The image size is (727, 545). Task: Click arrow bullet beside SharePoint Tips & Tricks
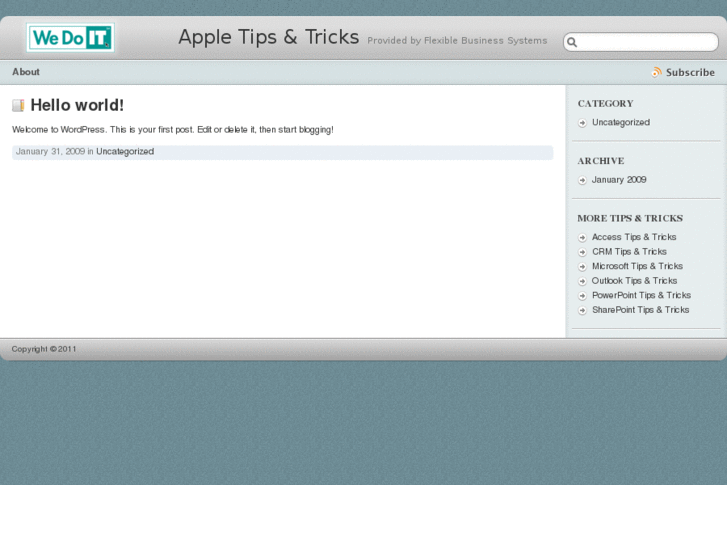coord(582,310)
